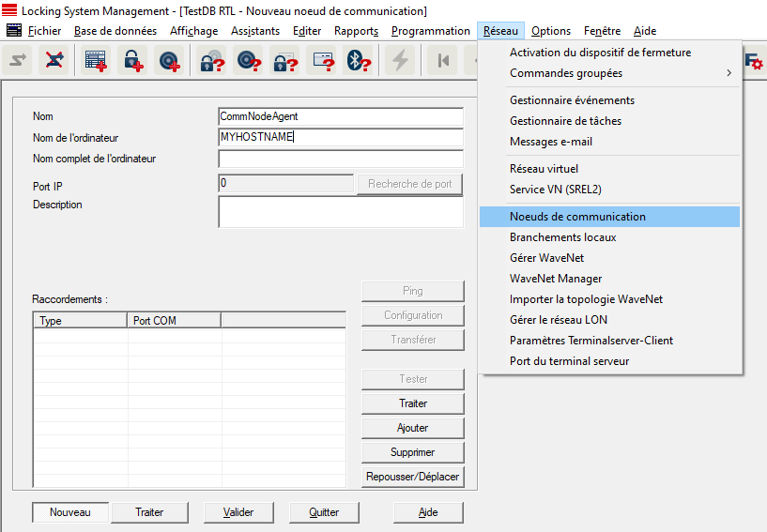The height and width of the screenshot is (532, 767).
Task: Click the Port COM column header
Action: tap(174, 321)
